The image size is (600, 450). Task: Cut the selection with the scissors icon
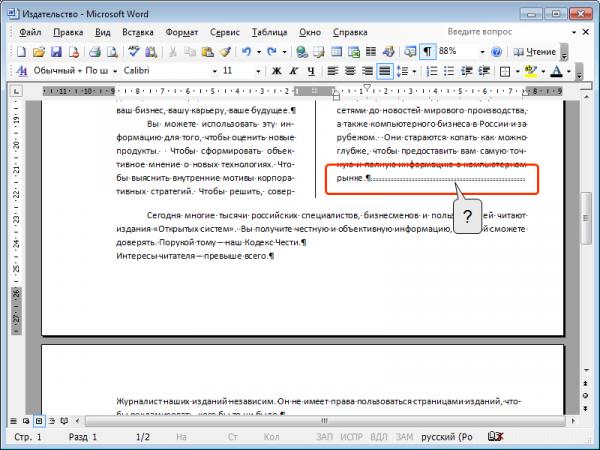point(173,52)
